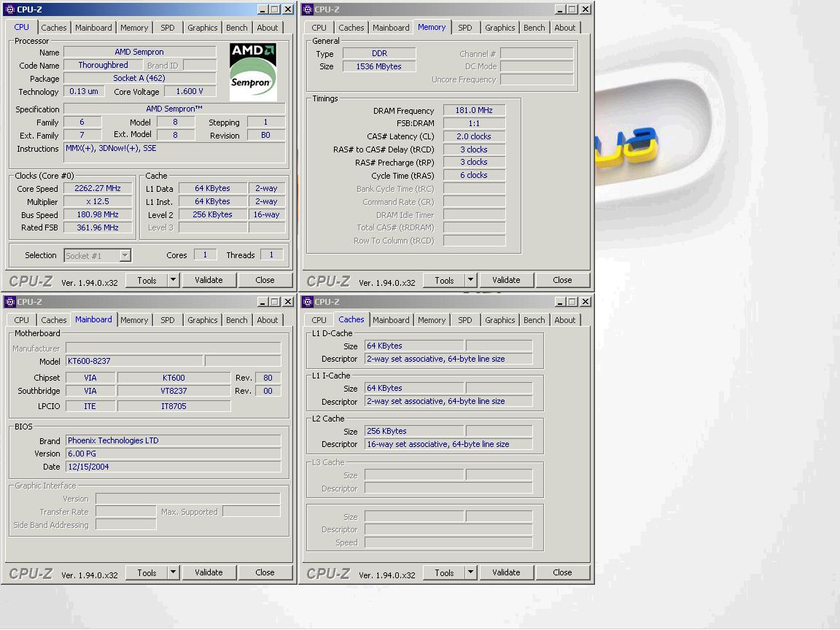The image size is (840, 630).
Task: Open About tab in Memory window
Action: [564, 28]
